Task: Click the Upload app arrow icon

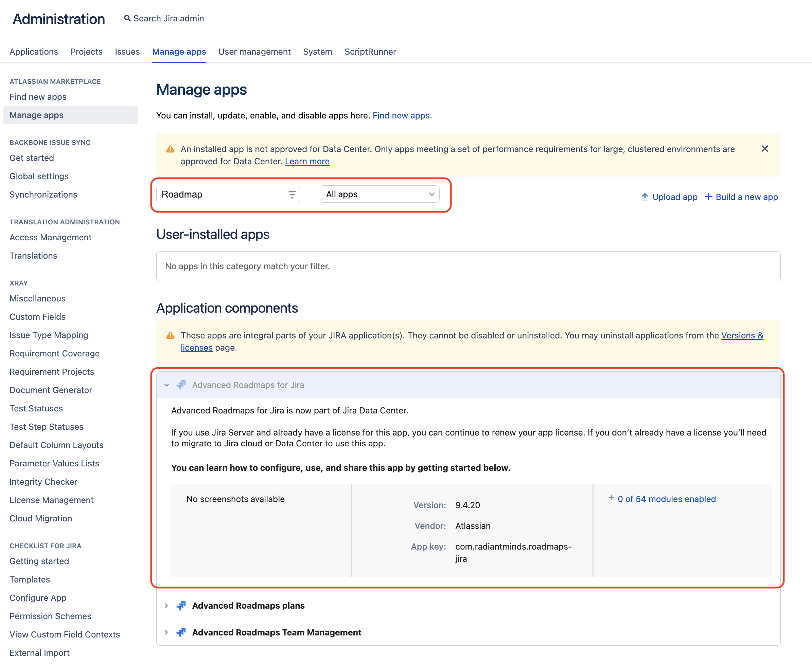Action: (x=645, y=197)
